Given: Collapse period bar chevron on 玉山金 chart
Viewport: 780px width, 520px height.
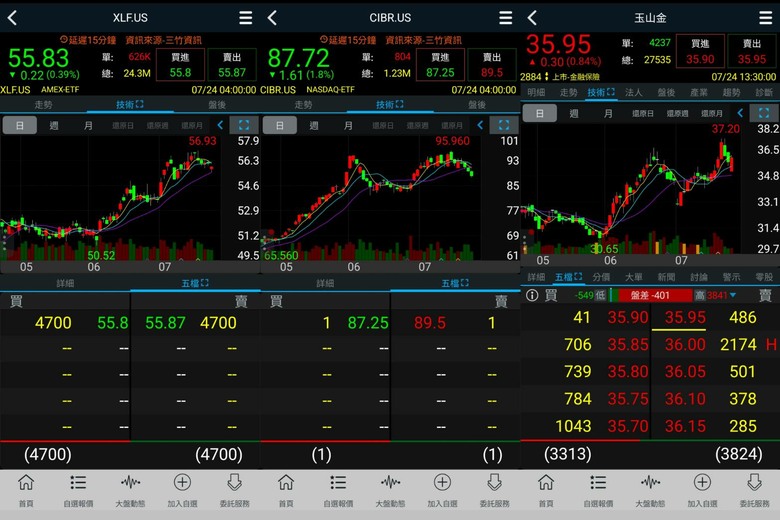Looking at the screenshot, I should (x=740, y=113).
